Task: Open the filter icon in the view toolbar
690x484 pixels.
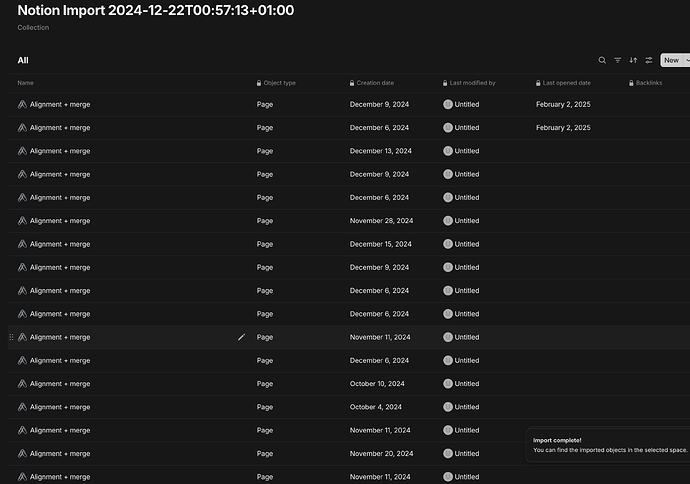Action: click(618, 60)
